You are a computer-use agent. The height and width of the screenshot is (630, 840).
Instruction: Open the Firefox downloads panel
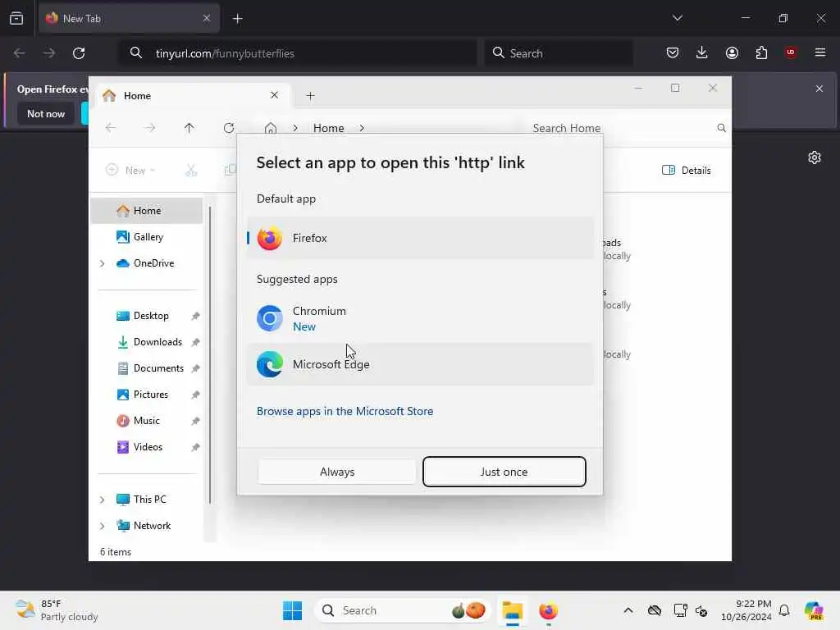[702, 52]
